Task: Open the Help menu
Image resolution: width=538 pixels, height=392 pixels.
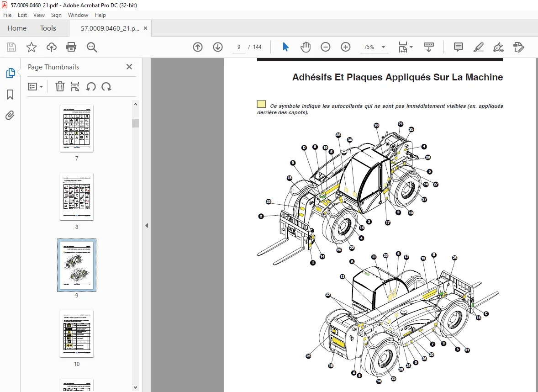Action: (100, 15)
